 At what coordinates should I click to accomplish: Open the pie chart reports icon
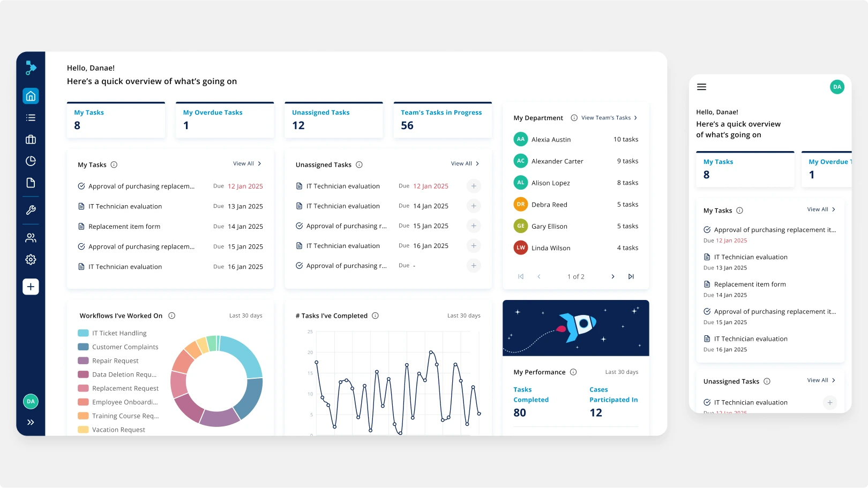[x=31, y=161]
